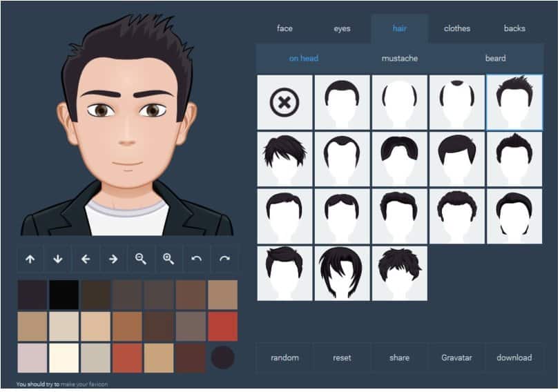
Task: Select the long bob-length hair style
Action: click(x=342, y=273)
